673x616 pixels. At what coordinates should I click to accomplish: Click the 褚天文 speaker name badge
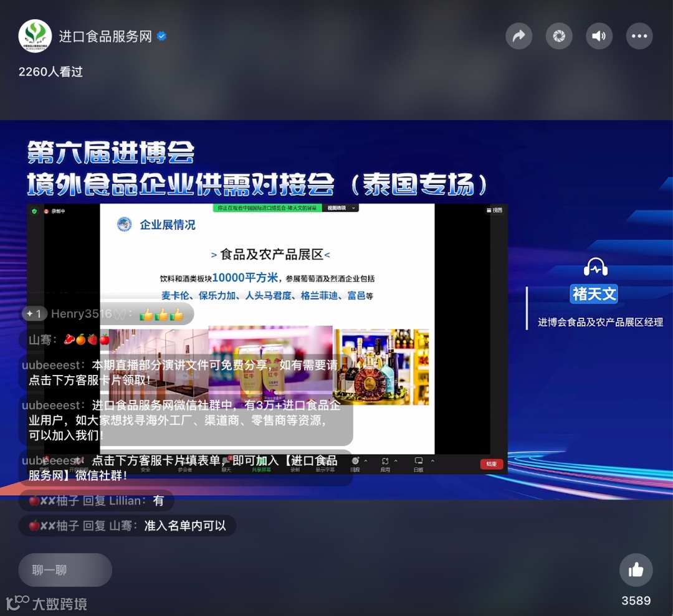(594, 294)
